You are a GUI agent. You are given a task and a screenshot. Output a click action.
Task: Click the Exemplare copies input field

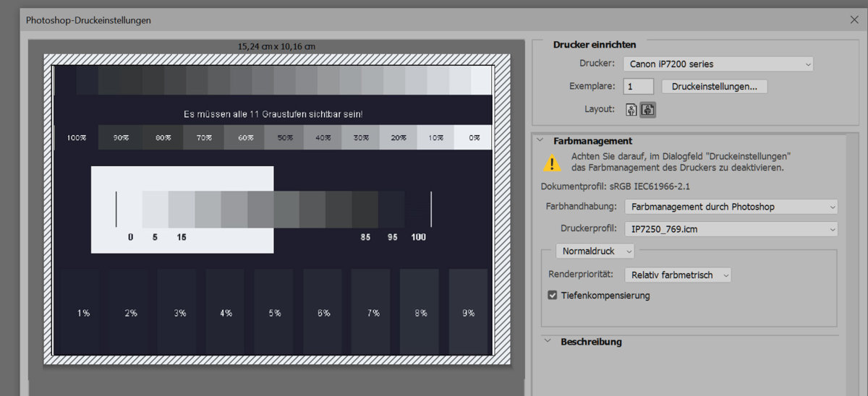click(639, 87)
